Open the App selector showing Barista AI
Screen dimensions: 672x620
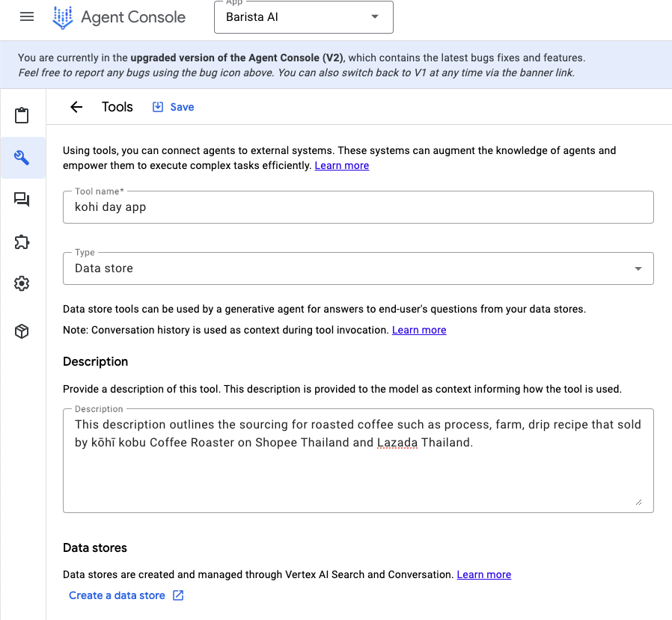pyautogui.click(x=303, y=17)
